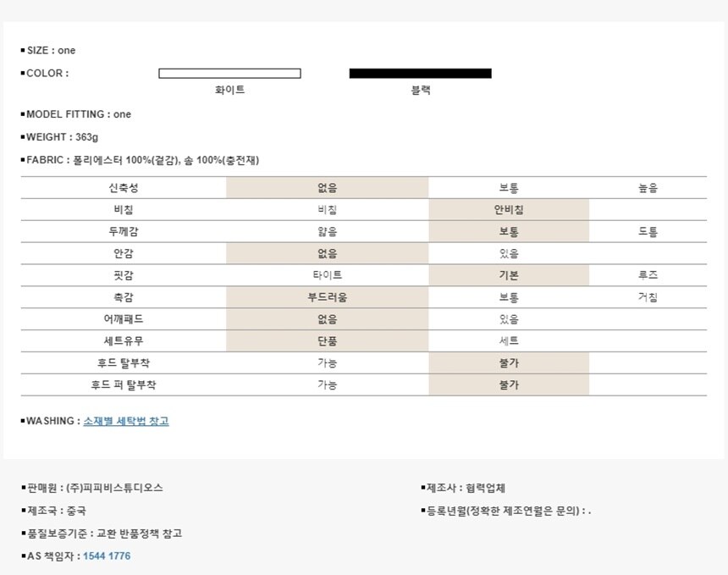
Task: Click highlighted 불가 in 후드 퍼 탈부착 row
Action: tap(509, 385)
